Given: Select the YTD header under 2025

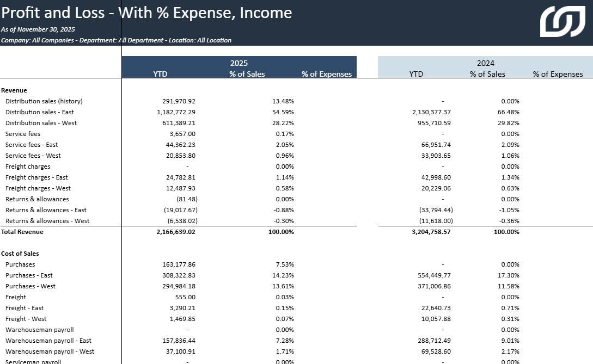Looking at the screenshot, I should click(160, 74).
